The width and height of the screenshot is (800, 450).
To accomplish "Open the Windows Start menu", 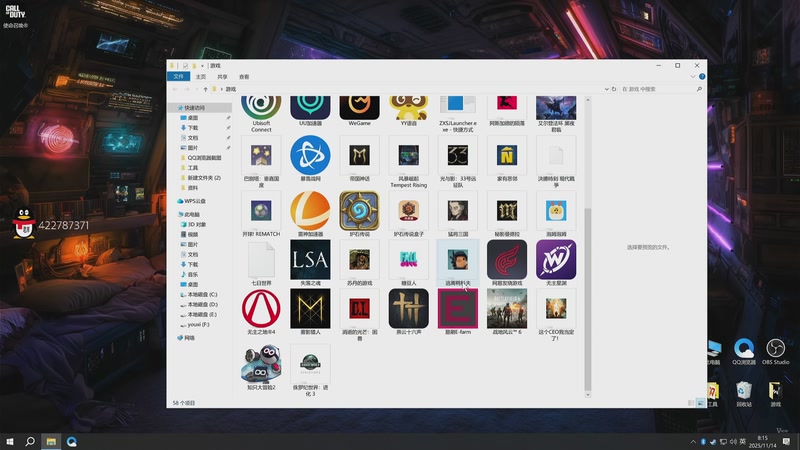I will 9,442.
